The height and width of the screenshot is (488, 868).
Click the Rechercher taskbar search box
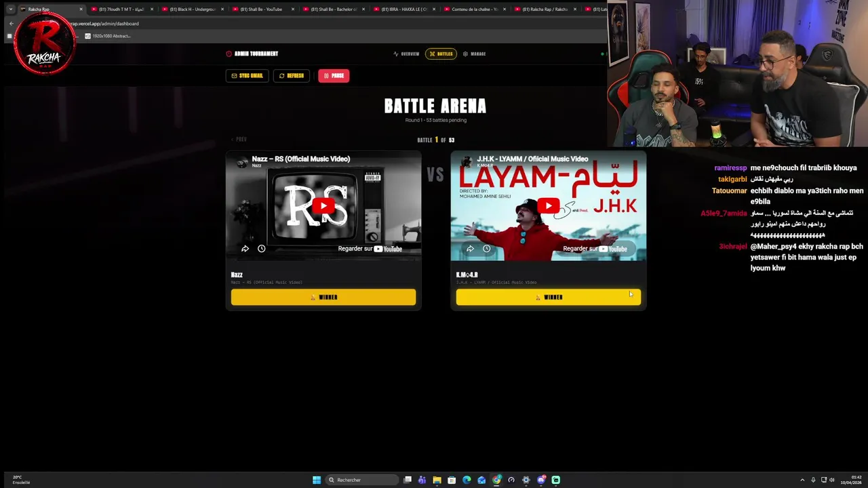click(x=362, y=480)
